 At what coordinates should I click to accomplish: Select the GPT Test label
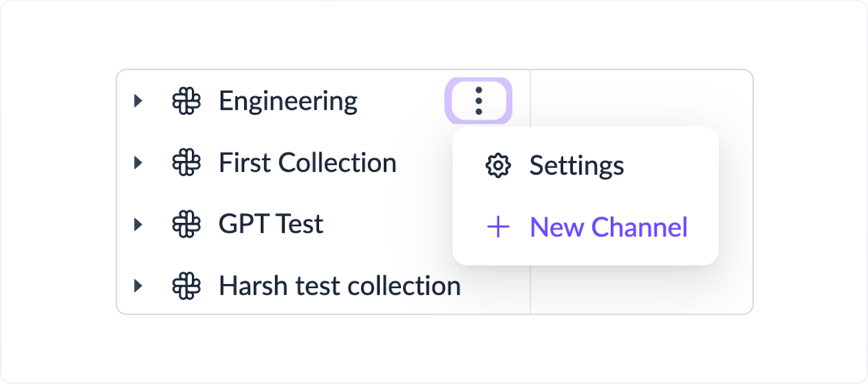pyautogui.click(x=271, y=224)
